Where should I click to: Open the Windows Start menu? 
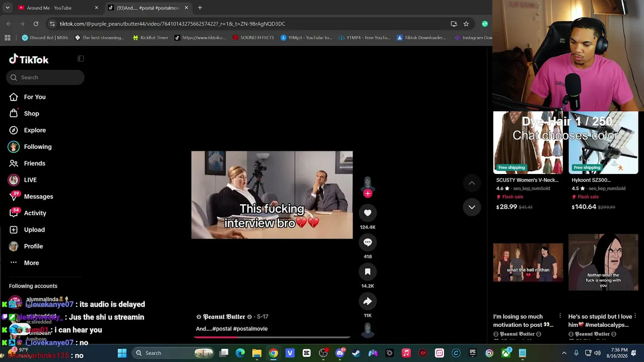[122, 353]
